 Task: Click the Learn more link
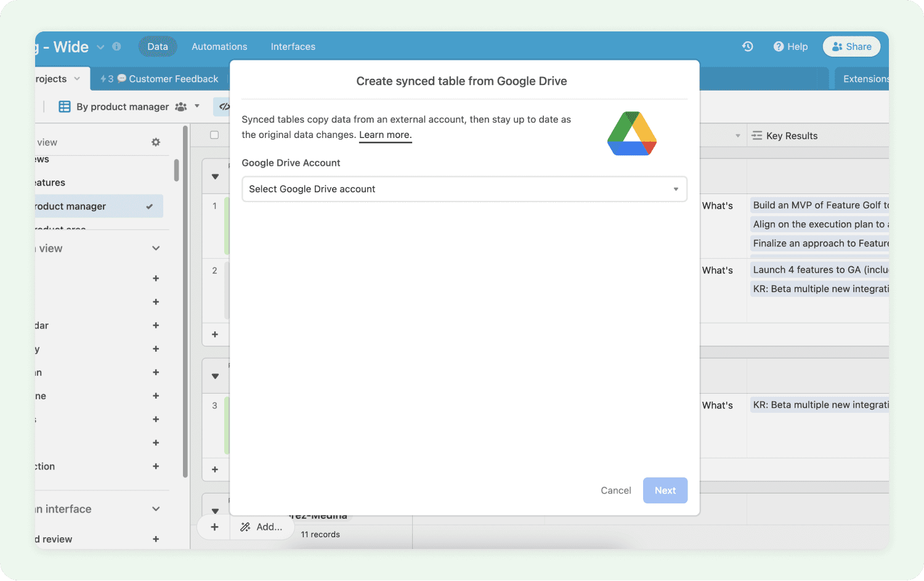(x=385, y=135)
